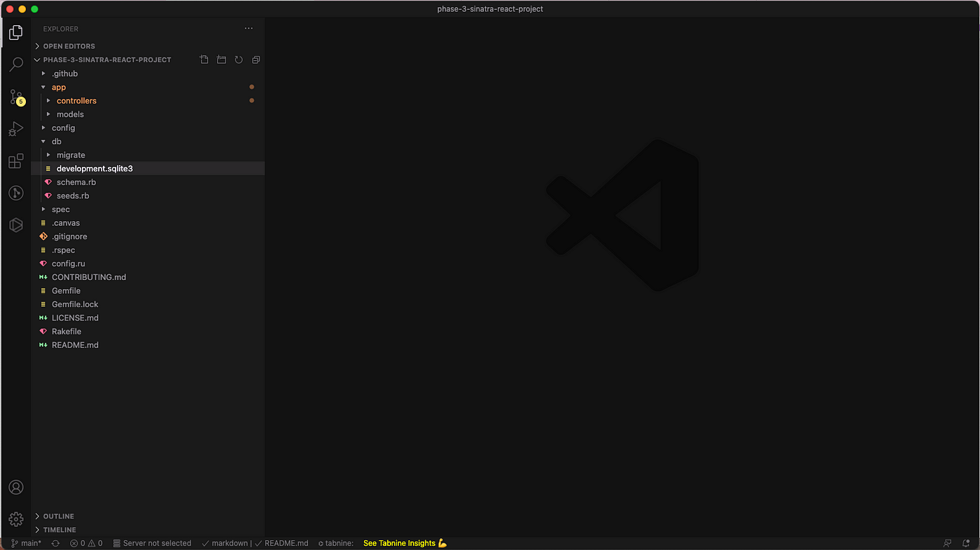
Task: Expand the migrate folder
Action: click(x=149, y=155)
